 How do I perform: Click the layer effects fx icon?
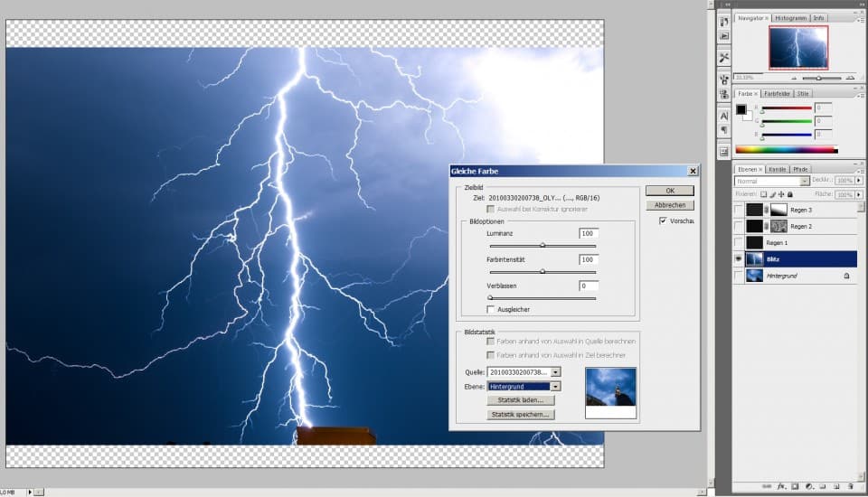tap(780, 486)
